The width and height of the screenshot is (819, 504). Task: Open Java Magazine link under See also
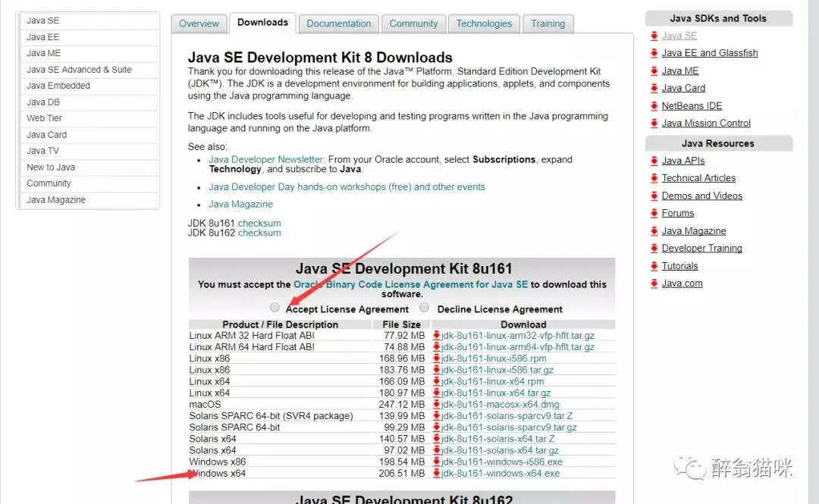[x=241, y=204]
